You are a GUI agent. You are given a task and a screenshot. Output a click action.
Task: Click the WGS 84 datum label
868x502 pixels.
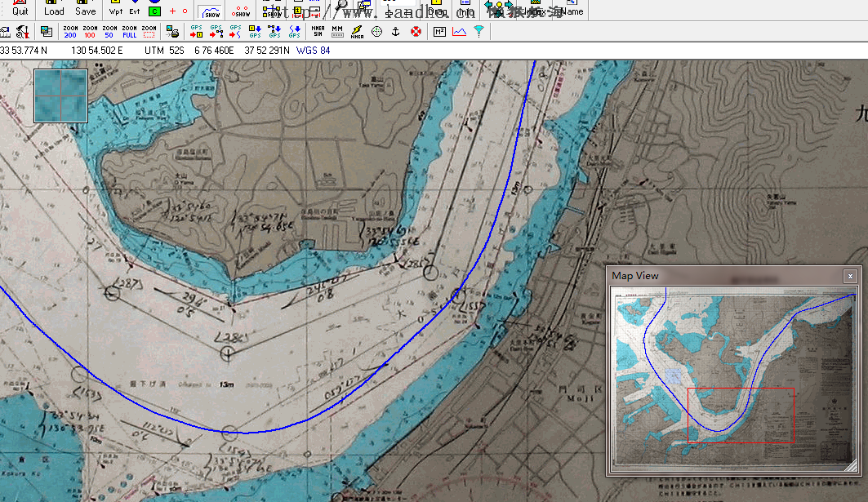(314, 51)
